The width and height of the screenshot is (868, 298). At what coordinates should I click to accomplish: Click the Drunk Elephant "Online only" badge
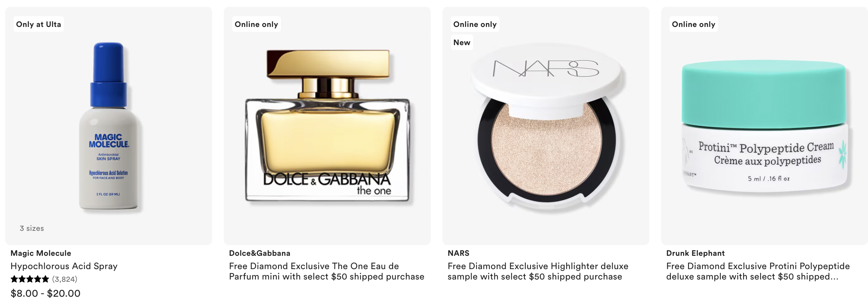693,24
